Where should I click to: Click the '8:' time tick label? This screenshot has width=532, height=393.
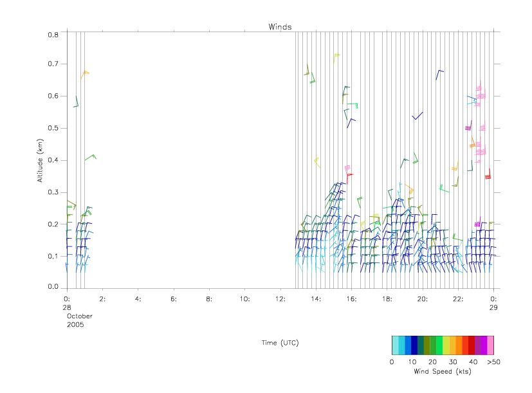[209, 299]
